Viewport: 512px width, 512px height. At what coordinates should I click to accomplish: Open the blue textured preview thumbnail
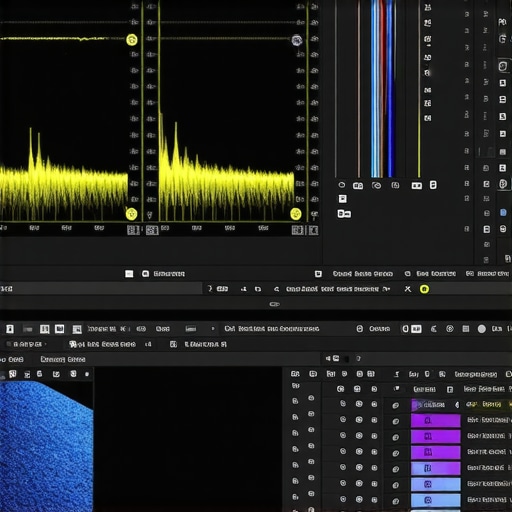tap(46, 447)
